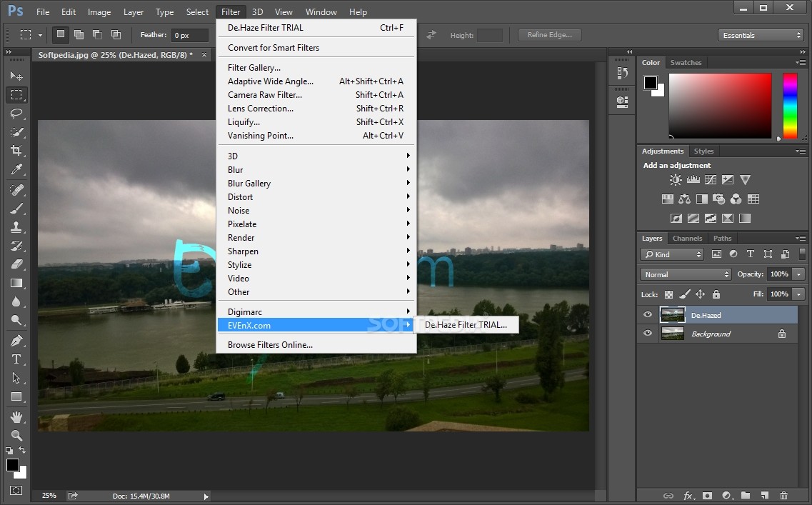Open the Layer menu
The image size is (812, 505).
point(133,12)
